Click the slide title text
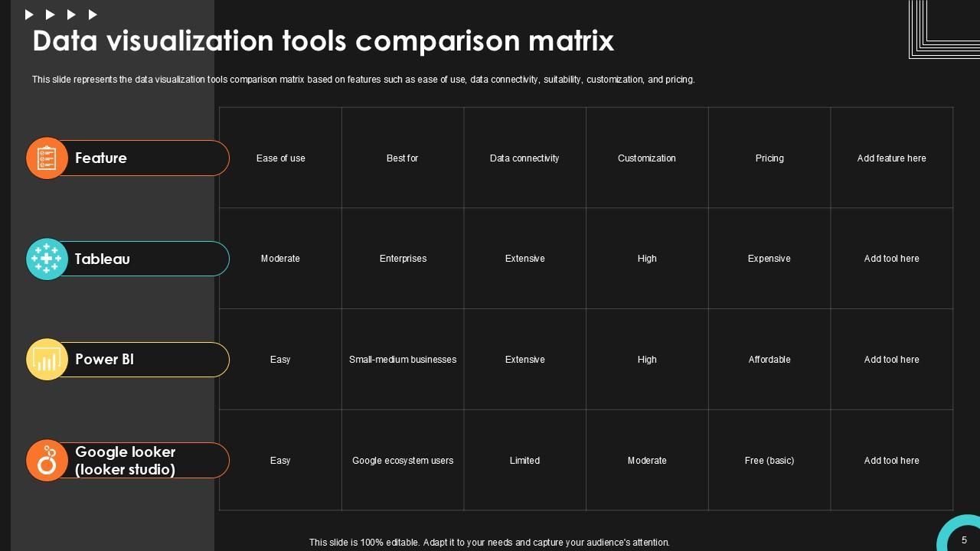The width and height of the screenshot is (980, 551). point(323,41)
